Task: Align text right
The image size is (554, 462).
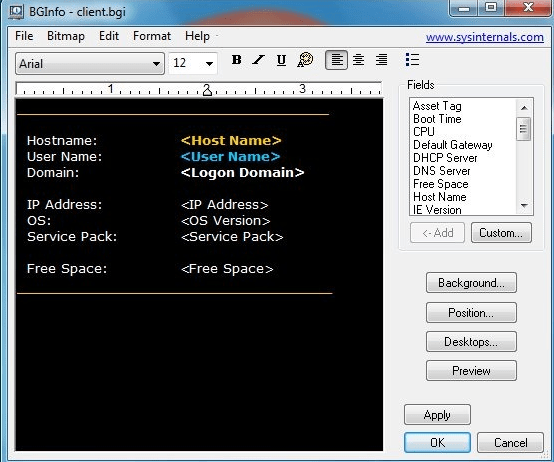Action: [x=382, y=60]
